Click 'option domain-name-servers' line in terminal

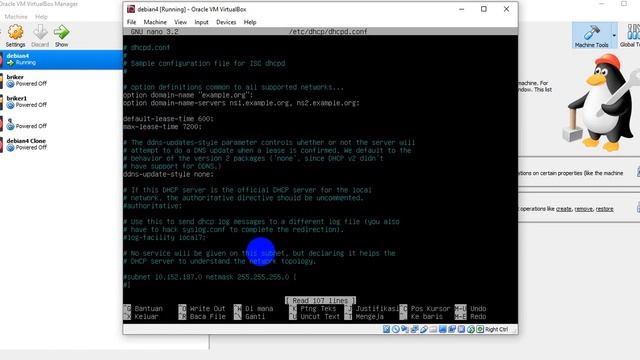[x=241, y=103]
